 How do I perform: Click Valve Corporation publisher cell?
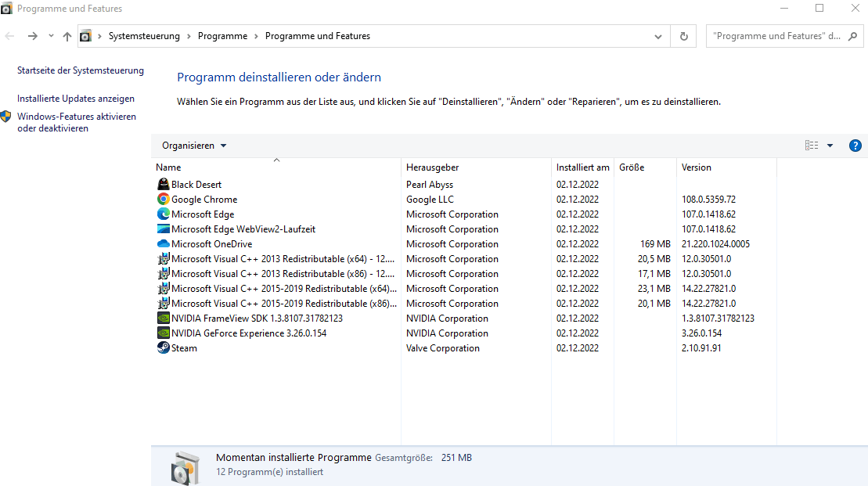point(443,348)
